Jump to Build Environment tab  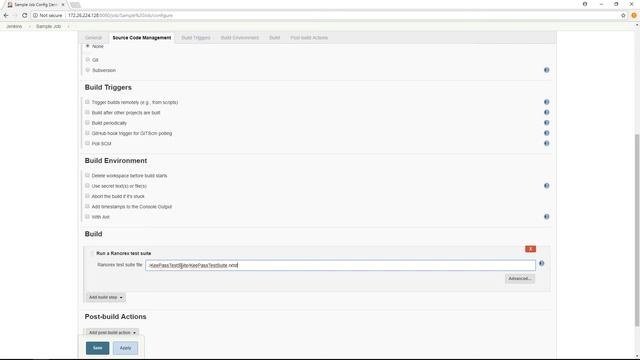[240, 38]
